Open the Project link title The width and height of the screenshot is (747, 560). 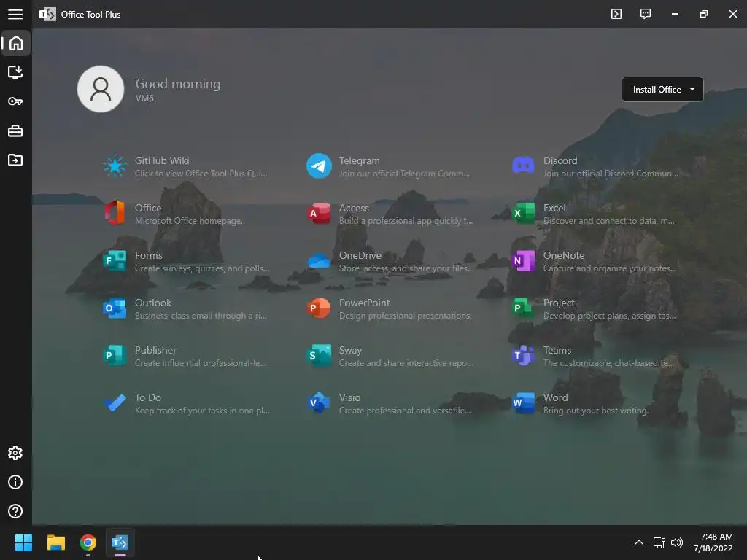pyautogui.click(x=559, y=303)
